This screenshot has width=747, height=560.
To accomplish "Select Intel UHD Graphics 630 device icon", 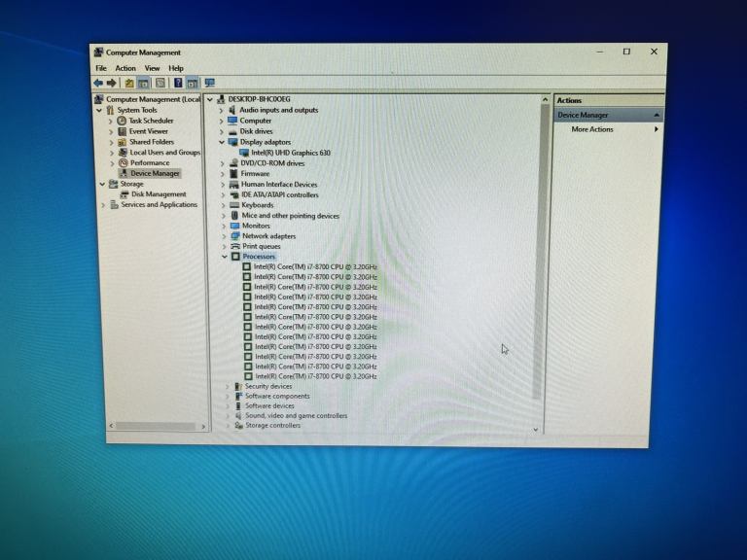I will pyautogui.click(x=245, y=153).
